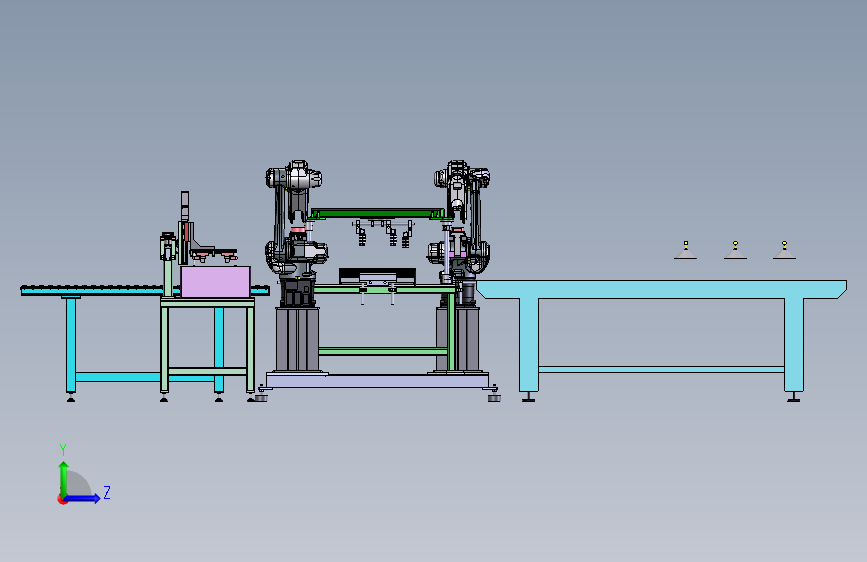This screenshot has width=867, height=562.
Task: Select the right robot's grey pedestal
Action: coord(466,339)
